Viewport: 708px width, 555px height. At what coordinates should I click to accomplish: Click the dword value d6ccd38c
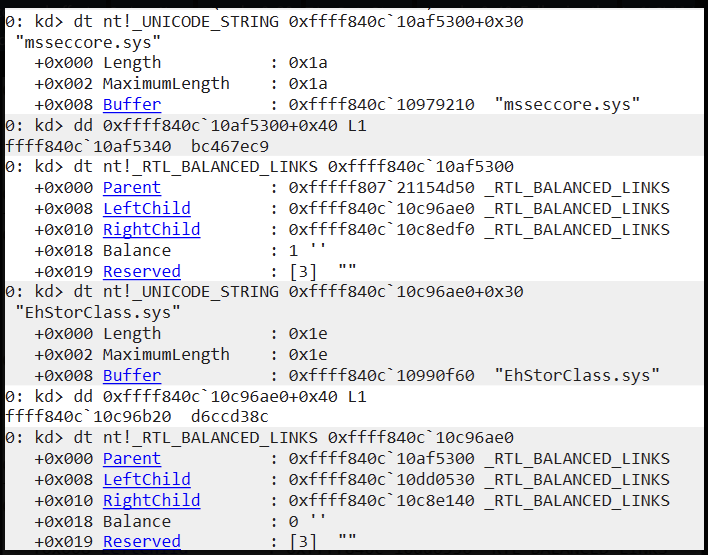coord(233,417)
